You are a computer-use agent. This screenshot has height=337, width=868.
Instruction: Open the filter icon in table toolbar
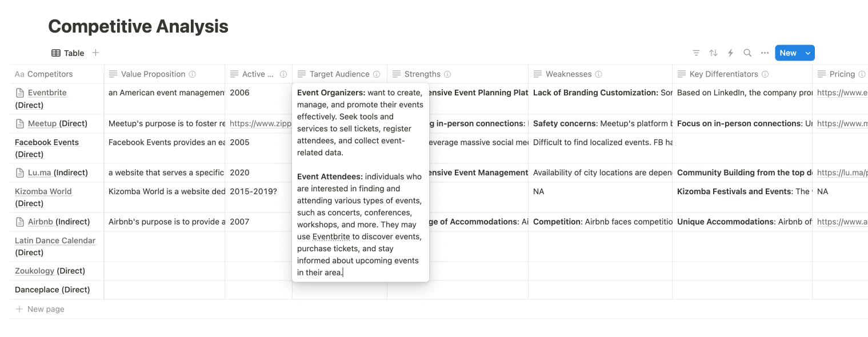(696, 53)
